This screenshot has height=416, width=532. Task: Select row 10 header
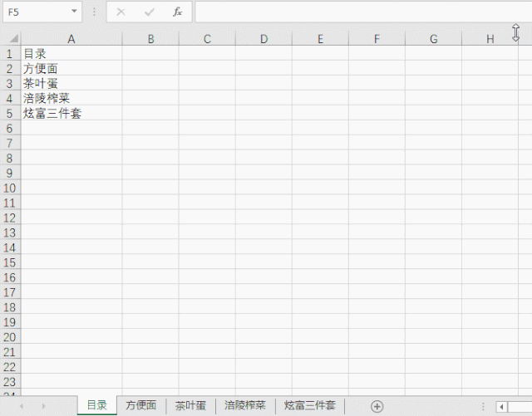coord(10,188)
